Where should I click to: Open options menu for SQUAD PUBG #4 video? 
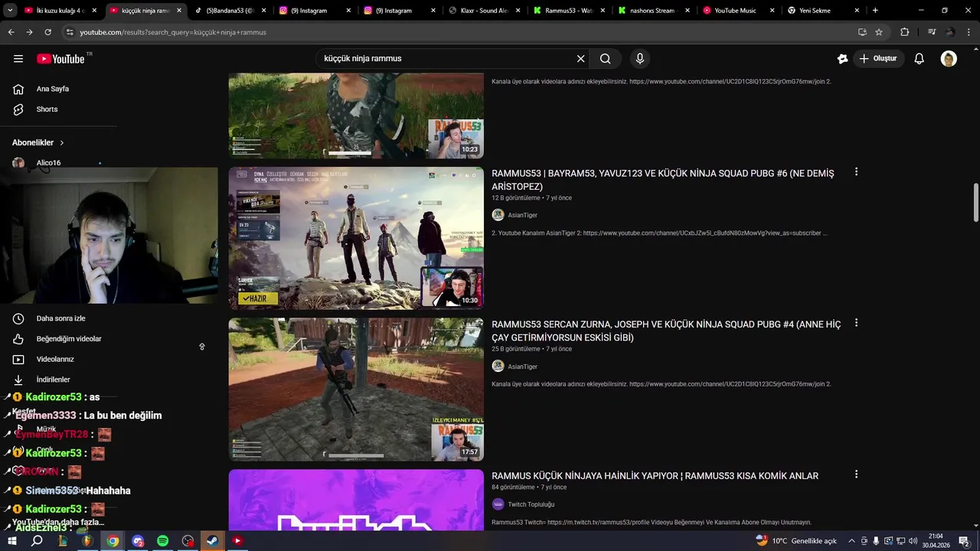[856, 323]
